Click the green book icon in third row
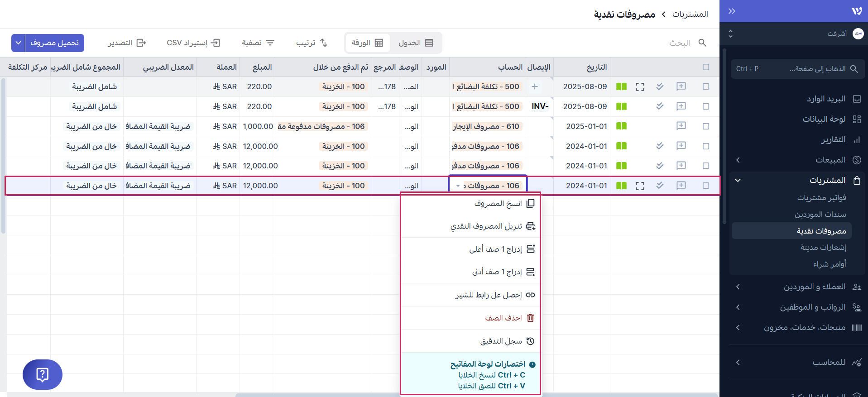This screenshot has height=397, width=868. point(621,126)
